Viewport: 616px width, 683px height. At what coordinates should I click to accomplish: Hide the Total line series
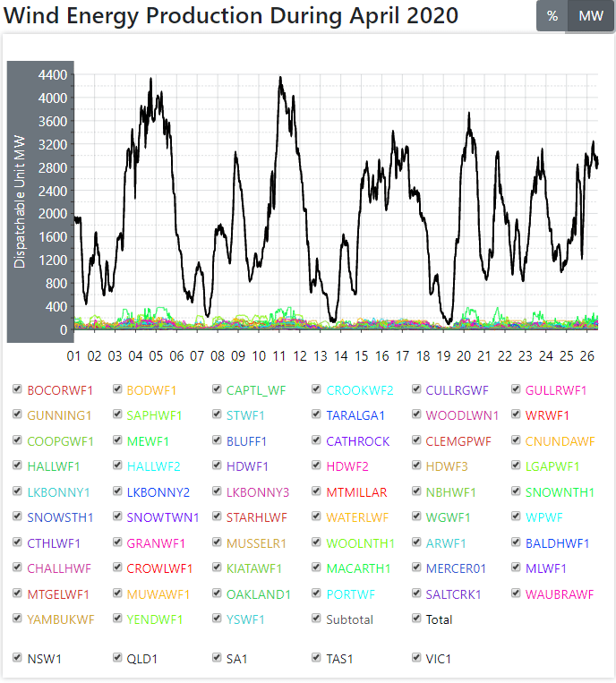pyautogui.click(x=417, y=619)
